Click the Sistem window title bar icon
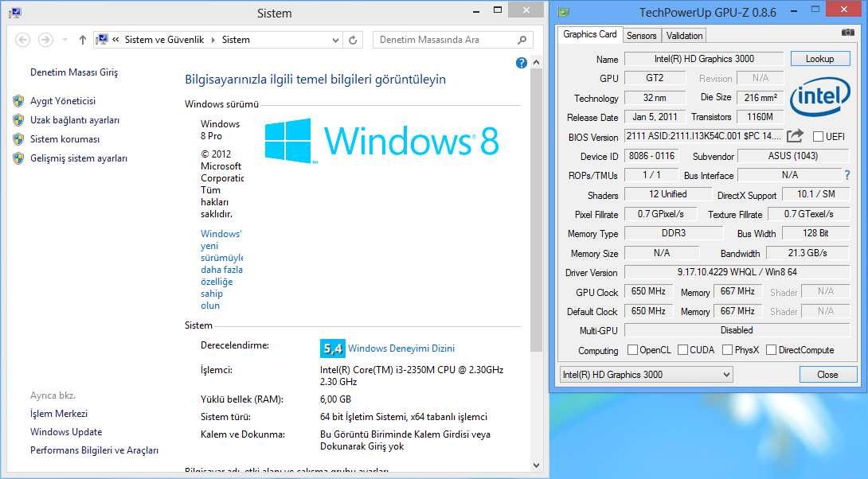Image resolution: width=868 pixels, height=479 pixels. coord(15,12)
